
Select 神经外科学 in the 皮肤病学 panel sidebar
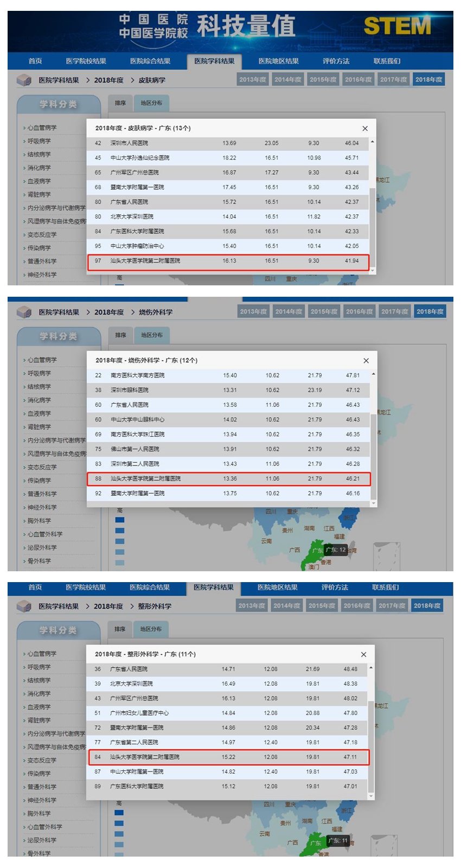(42, 275)
